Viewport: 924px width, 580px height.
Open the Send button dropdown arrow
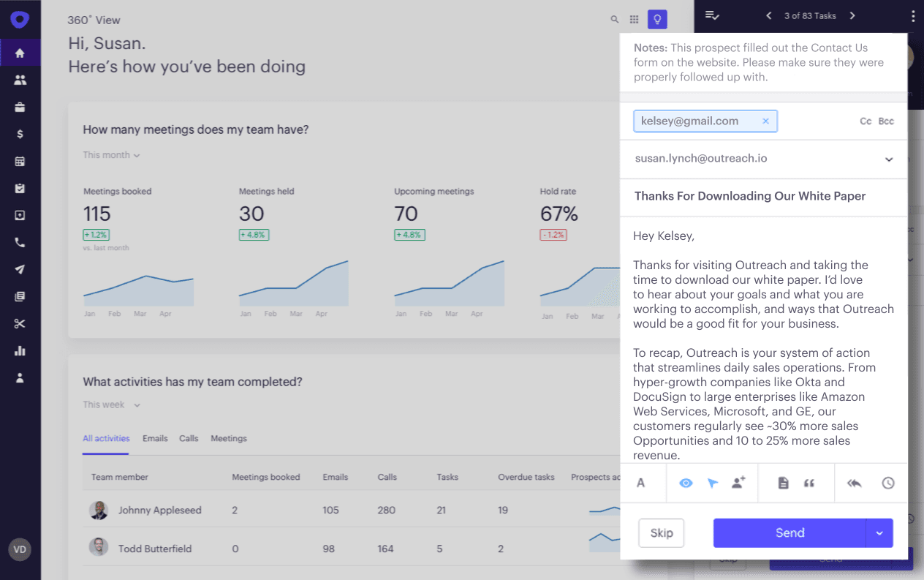[x=879, y=533]
